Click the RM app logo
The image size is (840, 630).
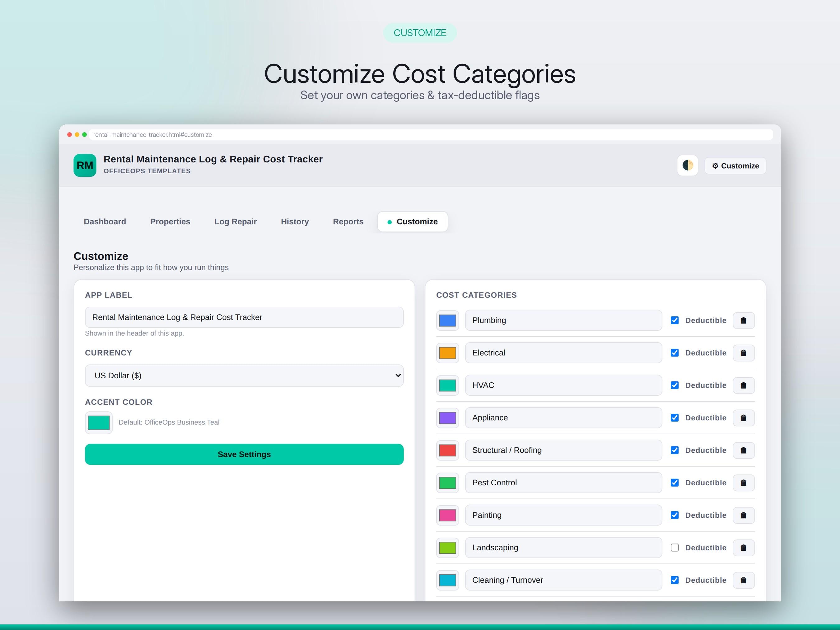point(85,165)
